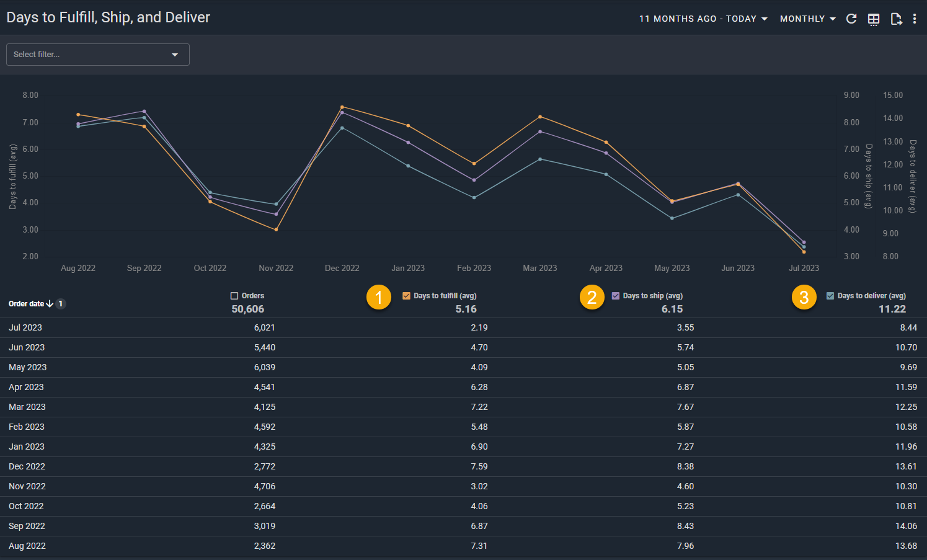Click the yellow number 3 badge
The image size is (927, 560).
tap(804, 298)
